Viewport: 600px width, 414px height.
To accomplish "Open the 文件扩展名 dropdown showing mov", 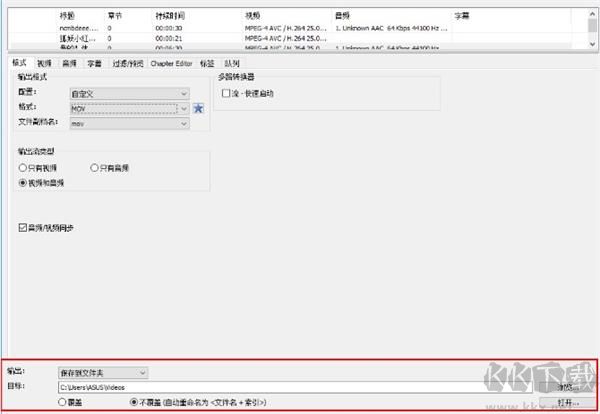I will [x=130, y=124].
